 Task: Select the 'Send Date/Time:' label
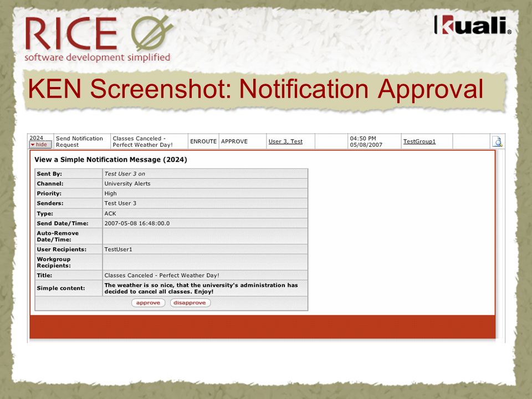click(x=63, y=223)
